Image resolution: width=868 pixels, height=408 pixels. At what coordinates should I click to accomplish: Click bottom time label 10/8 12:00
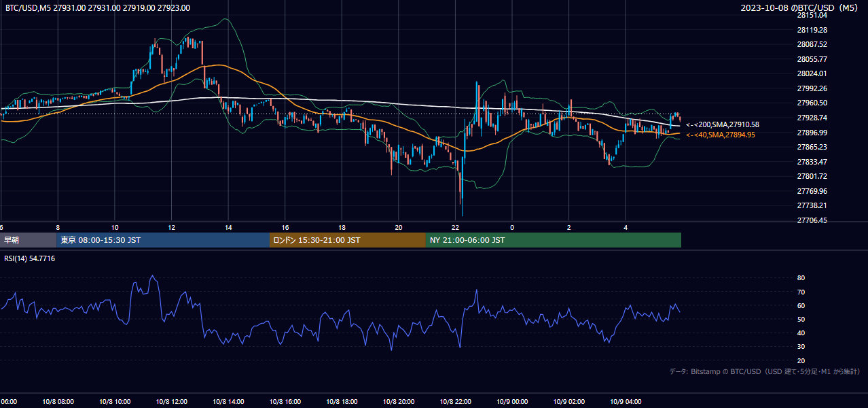[x=172, y=402]
